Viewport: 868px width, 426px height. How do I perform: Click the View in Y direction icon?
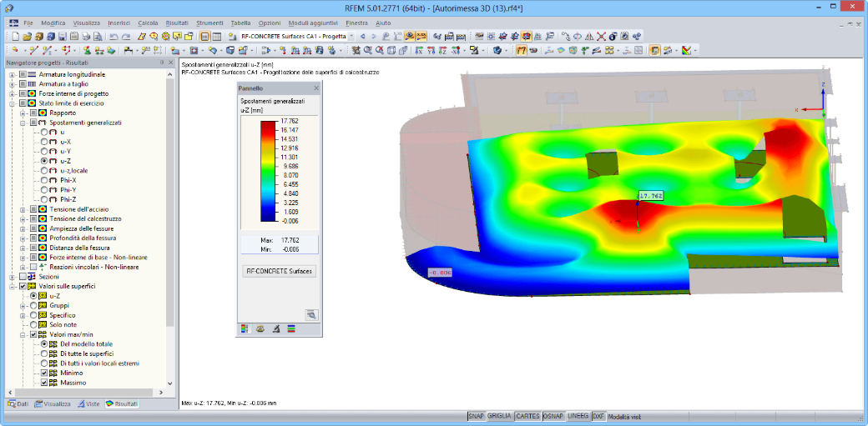pyautogui.click(x=431, y=51)
